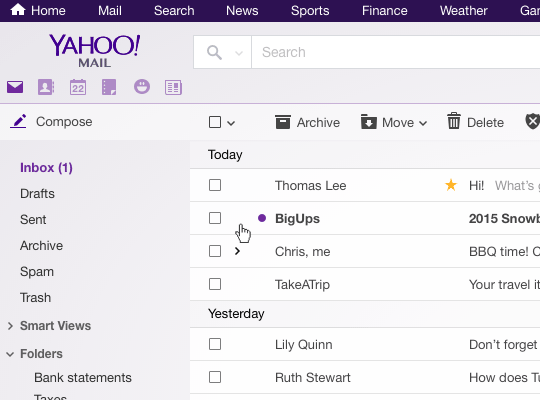Click the 'Hi!' subject text
Screen dimensions: 540x400
tap(476, 185)
